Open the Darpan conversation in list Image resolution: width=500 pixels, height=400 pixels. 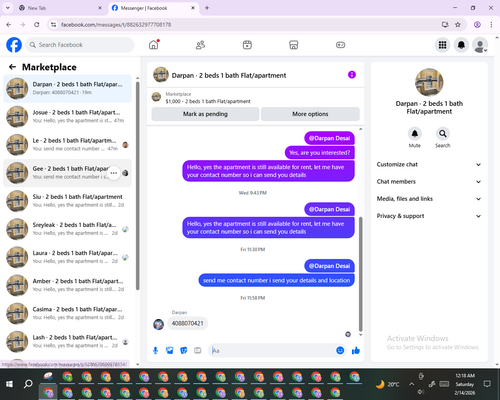[67, 88]
